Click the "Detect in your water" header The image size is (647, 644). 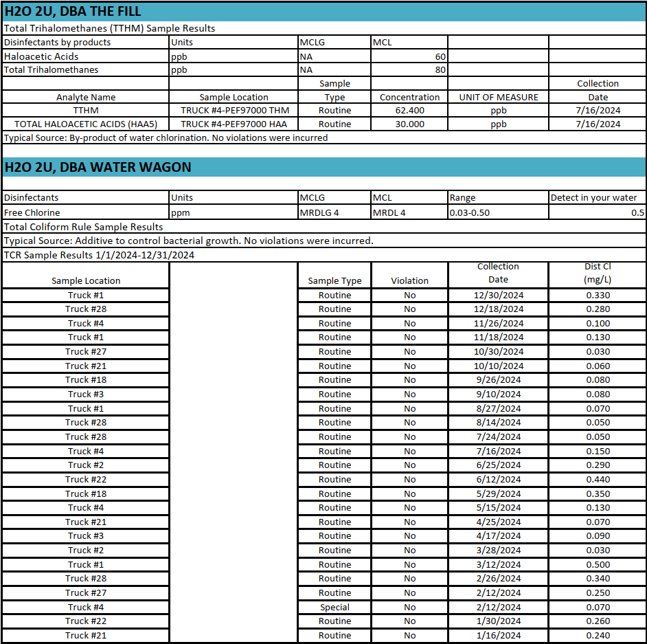point(593,198)
